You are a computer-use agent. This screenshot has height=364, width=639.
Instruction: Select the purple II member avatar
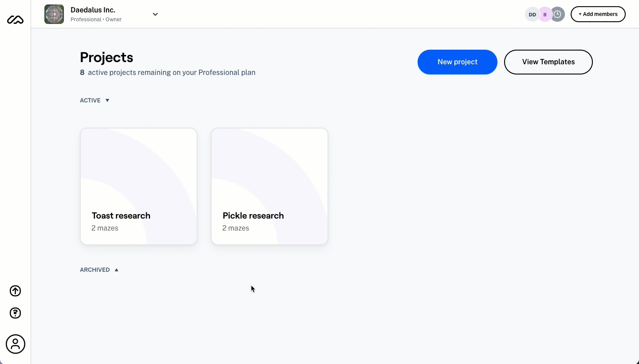(545, 14)
